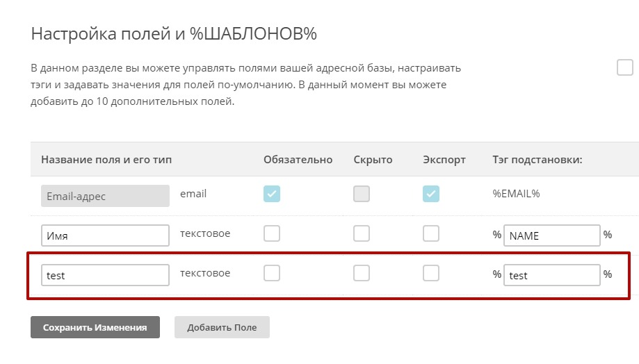Uncheck Экспорт for the Email-адрес row
The height and width of the screenshot is (364, 639).
point(431,195)
